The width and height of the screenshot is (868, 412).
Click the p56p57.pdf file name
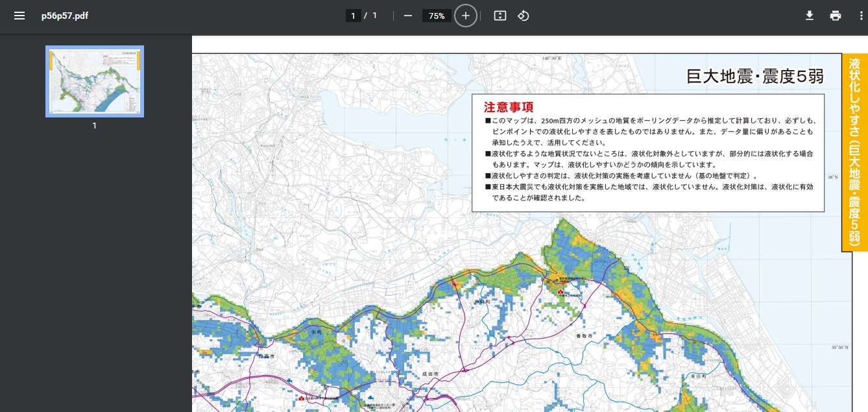pos(64,16)
